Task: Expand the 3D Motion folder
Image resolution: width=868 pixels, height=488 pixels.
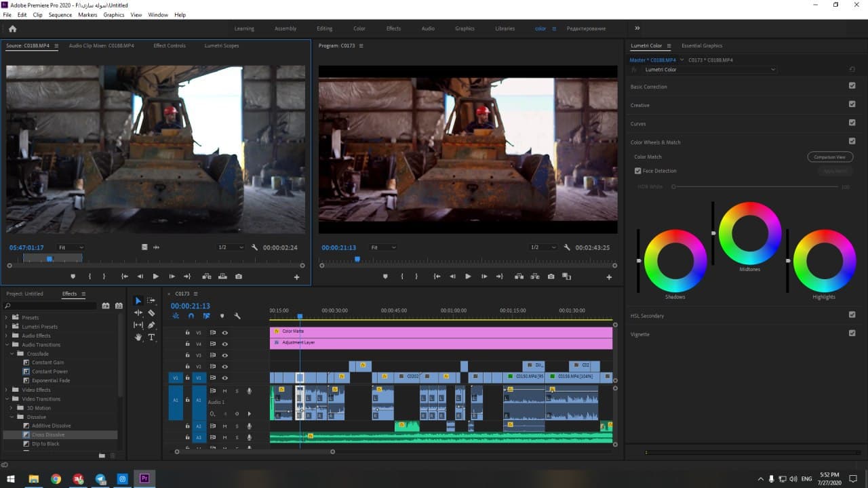Action: click(12, 408)
